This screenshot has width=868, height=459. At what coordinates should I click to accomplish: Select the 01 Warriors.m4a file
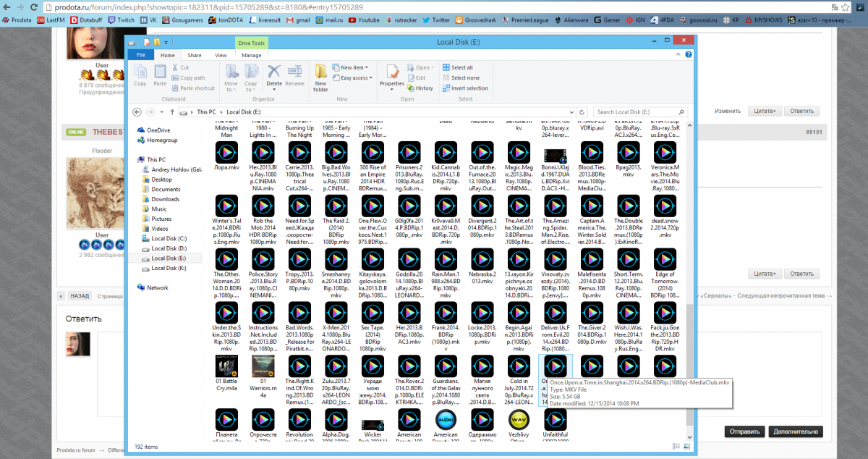263,376
